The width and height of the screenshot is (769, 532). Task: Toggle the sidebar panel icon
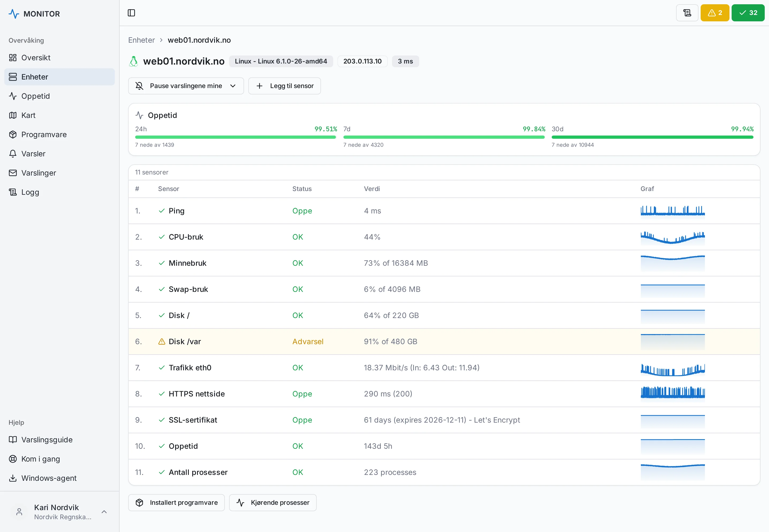[131, 13]
